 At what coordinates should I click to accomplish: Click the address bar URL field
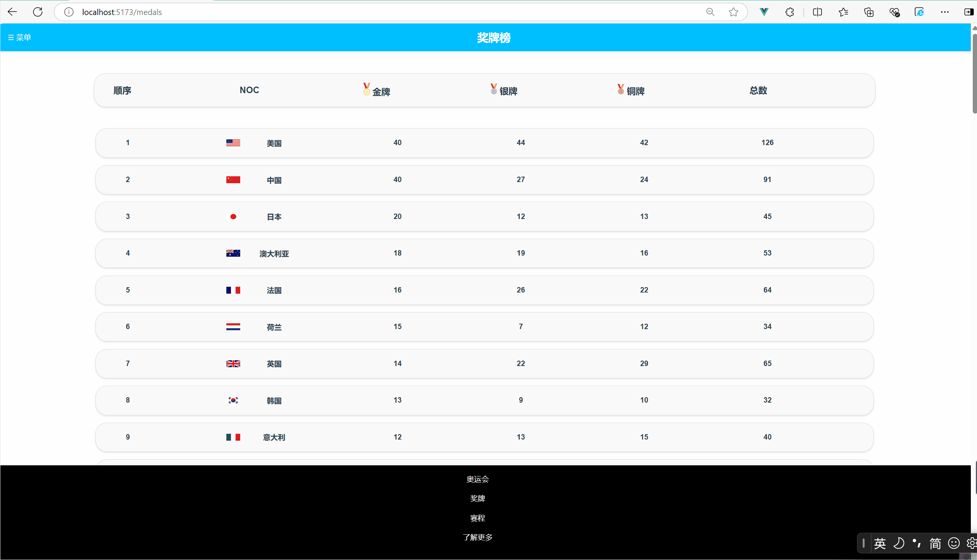[x=346, y=12]
